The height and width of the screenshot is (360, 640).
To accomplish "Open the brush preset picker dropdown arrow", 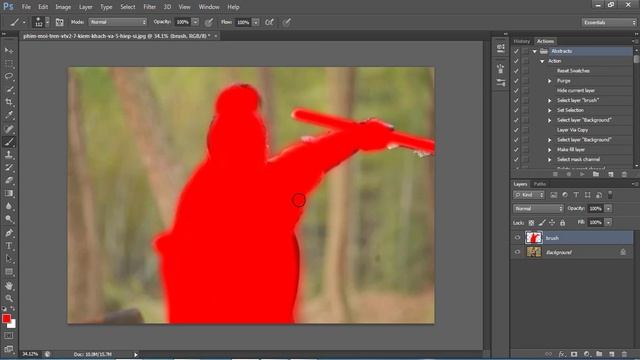I will (x=47, y=22).
